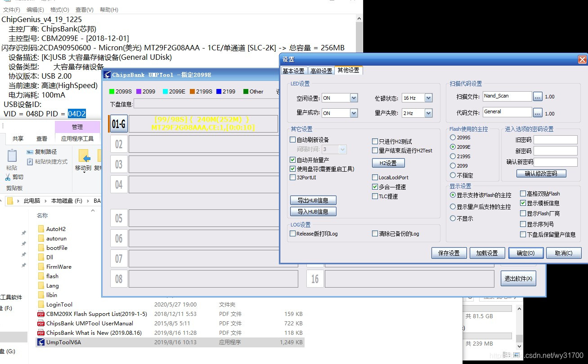Open the 格式(O) menu in Notepad

tap(59, 9)
